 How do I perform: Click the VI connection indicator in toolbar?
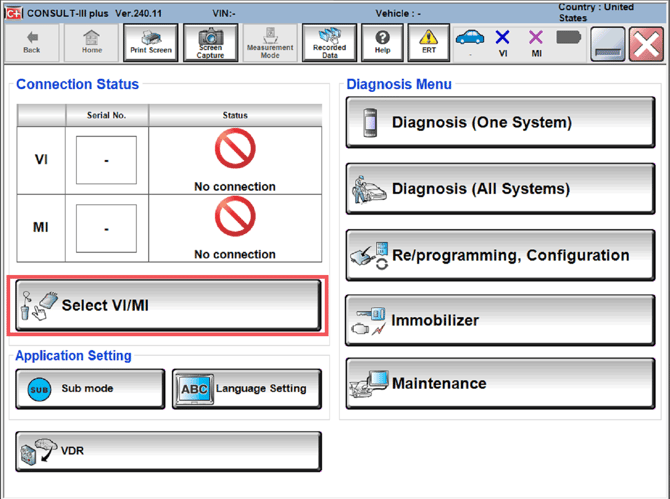[503, 42]
